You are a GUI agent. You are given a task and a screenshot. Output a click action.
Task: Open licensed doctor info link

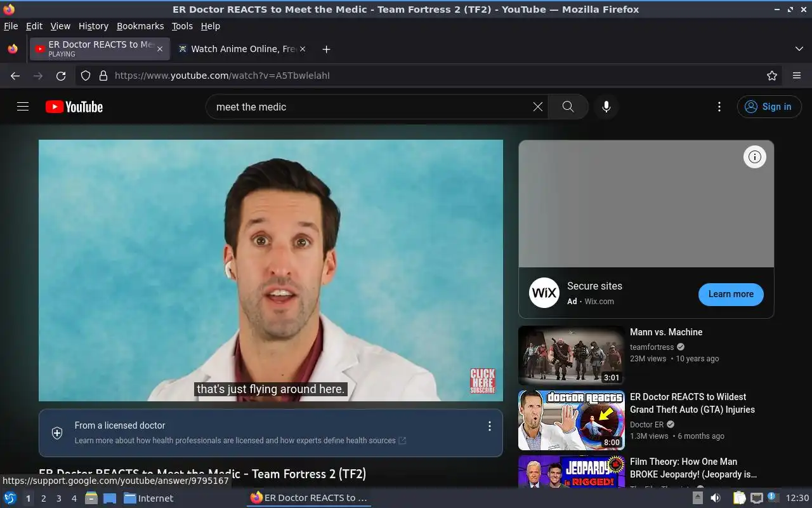point(240,440)
